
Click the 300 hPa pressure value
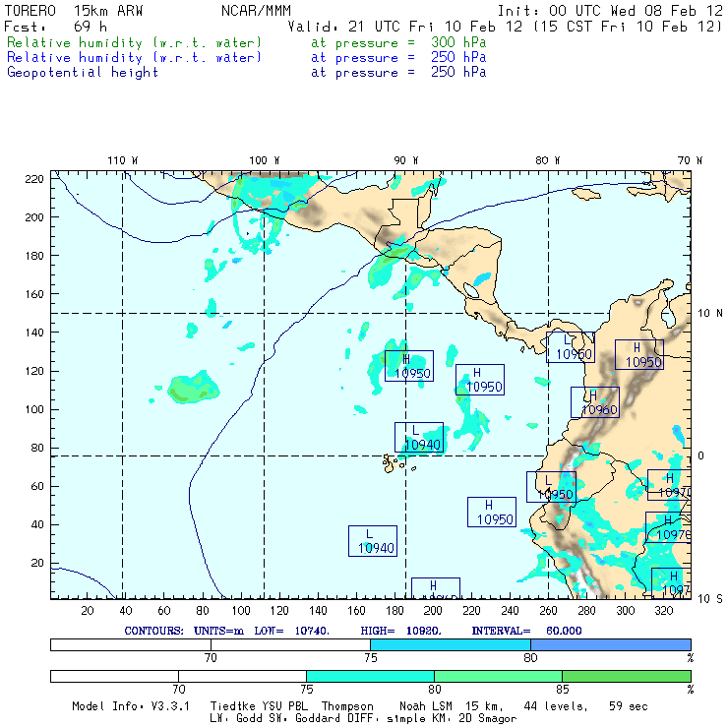(x=457, y=43)
